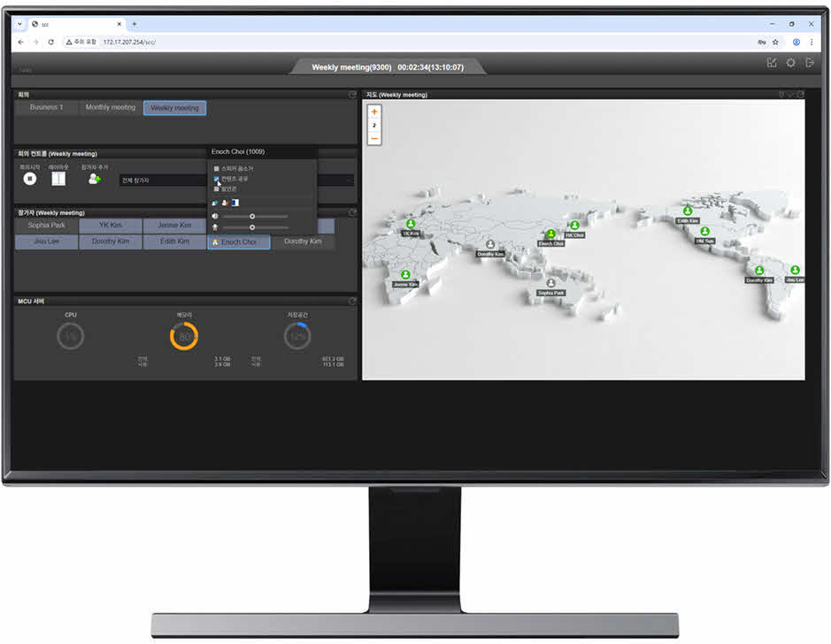This screenshot has width=831, height=644.
Task: Switch to the Monthly meeting tab
Action: pos(111,108)
